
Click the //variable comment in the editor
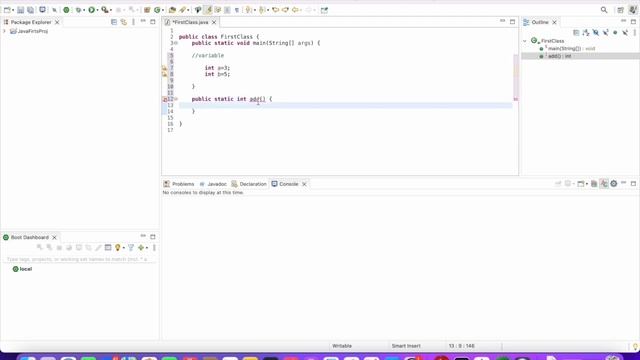[208, 55]
